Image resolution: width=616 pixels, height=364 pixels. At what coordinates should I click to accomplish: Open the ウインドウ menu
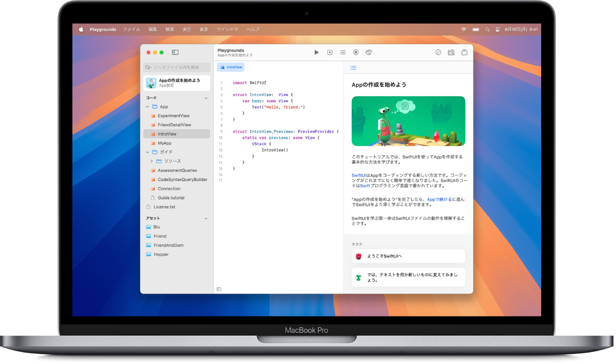point(227,29)
